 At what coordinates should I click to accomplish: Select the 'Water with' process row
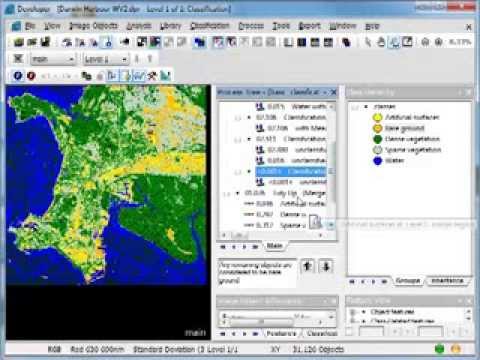[291, 107]
